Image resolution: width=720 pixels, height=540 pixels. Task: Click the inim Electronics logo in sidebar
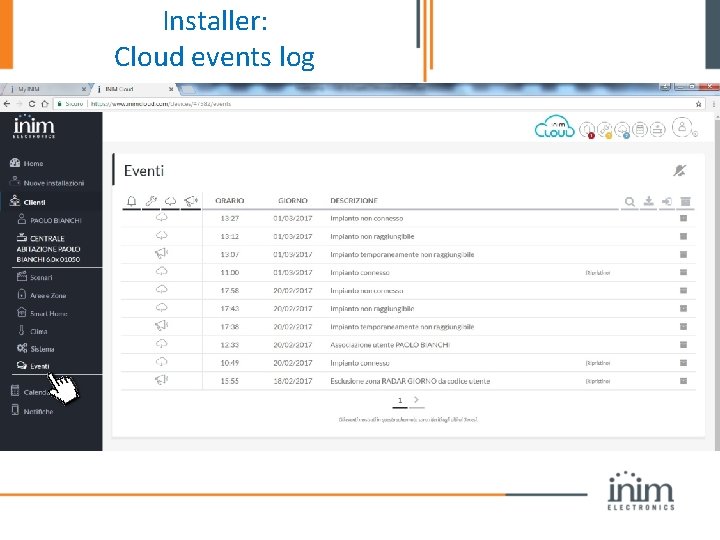34,126
